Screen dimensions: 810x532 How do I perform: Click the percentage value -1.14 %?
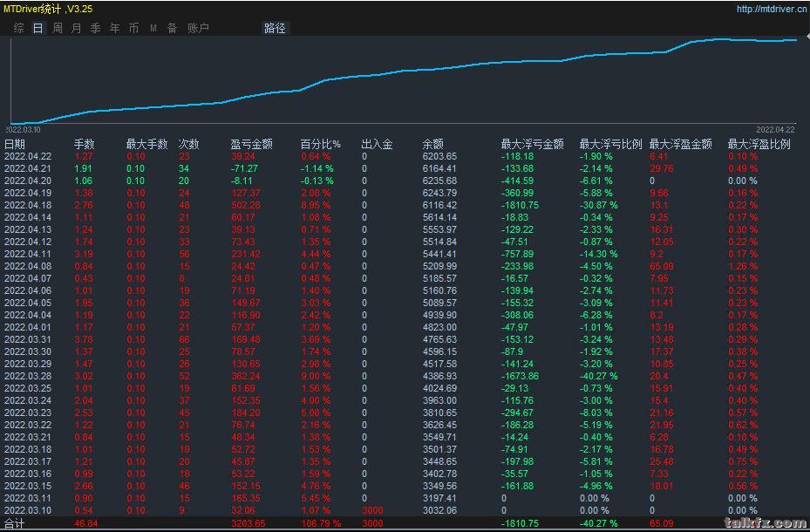coord(317,168)
